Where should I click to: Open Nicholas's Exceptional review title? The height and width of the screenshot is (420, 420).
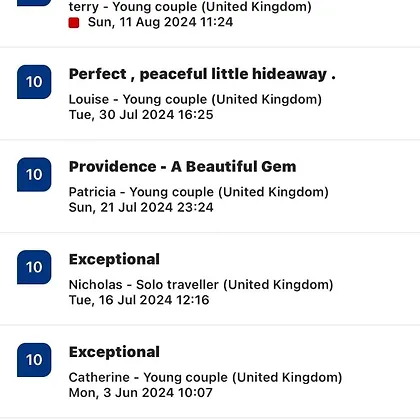(114, 260)
